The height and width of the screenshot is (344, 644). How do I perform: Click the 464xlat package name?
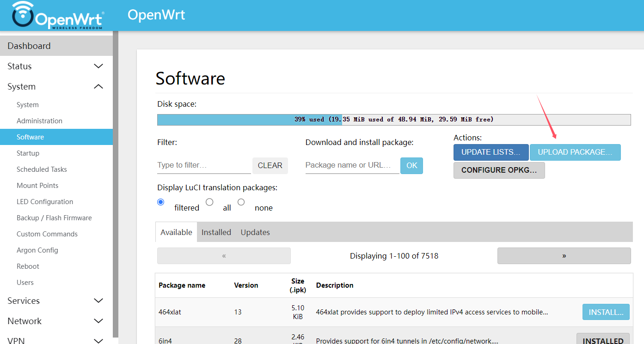point(170,312)
